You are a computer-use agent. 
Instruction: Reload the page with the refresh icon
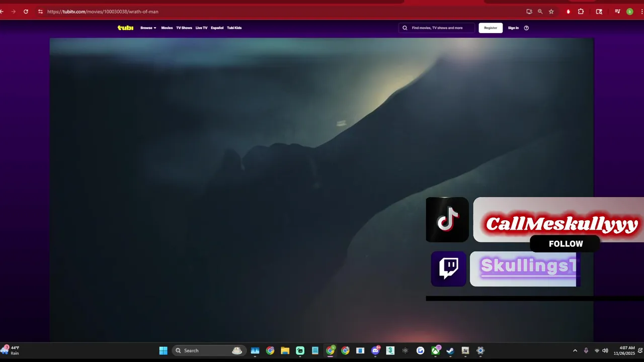[26, 12]
